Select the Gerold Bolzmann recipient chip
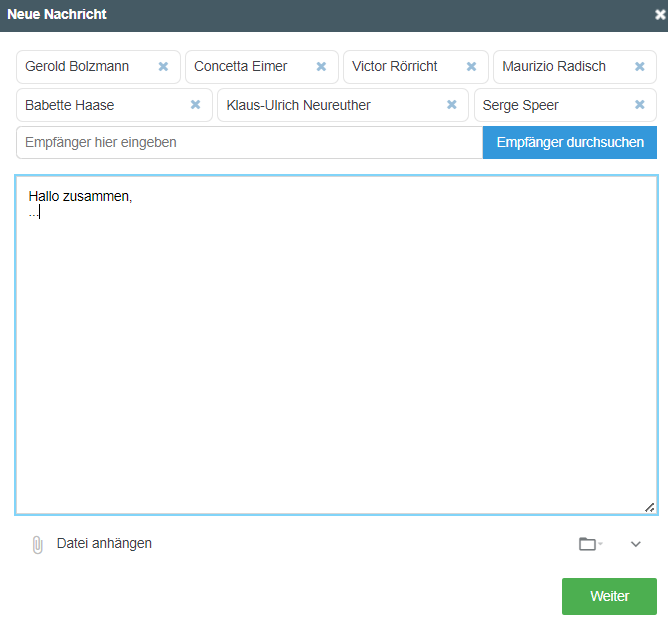 (x=98, y=67)
